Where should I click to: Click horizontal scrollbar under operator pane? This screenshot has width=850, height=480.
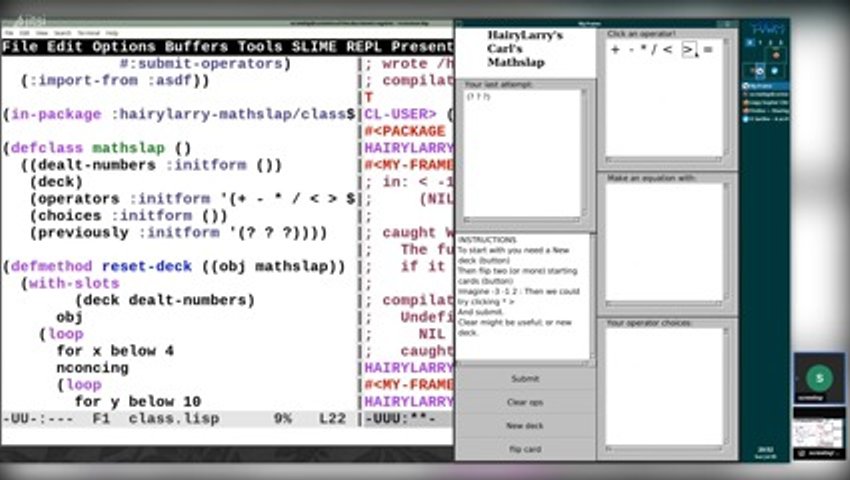click(664, 159)
